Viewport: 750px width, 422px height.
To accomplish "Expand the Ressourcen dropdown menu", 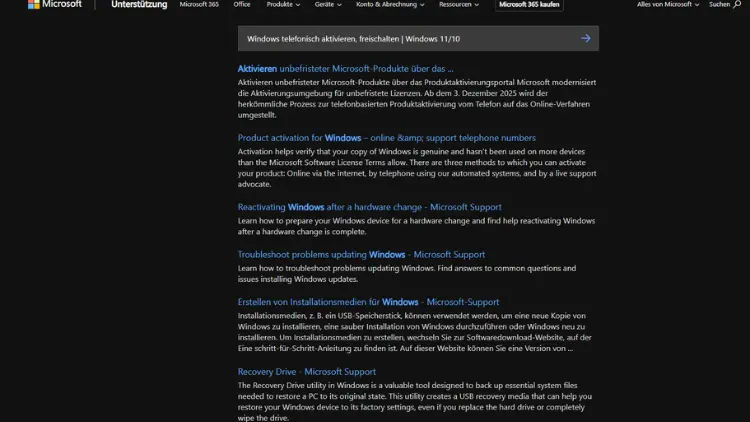I will pos(459,4).
